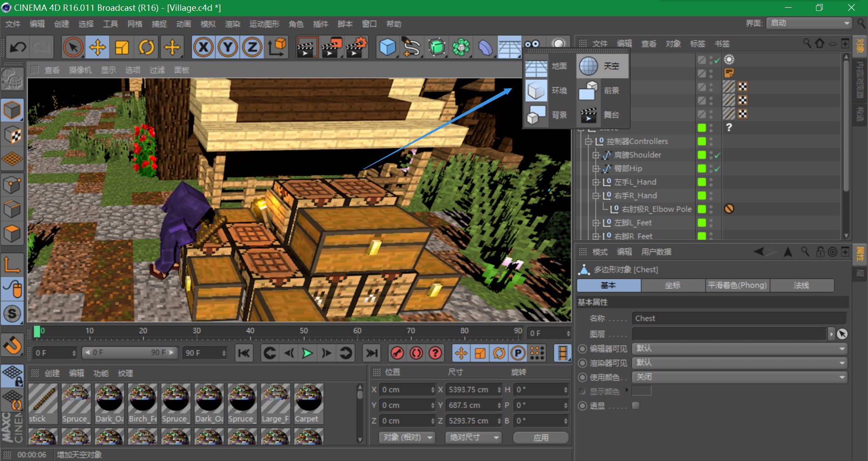The height and width of the screenshot is (461, 868).
Task: Click the 法线 tab button
Action: pyautogui.click(x=802, y=285)
